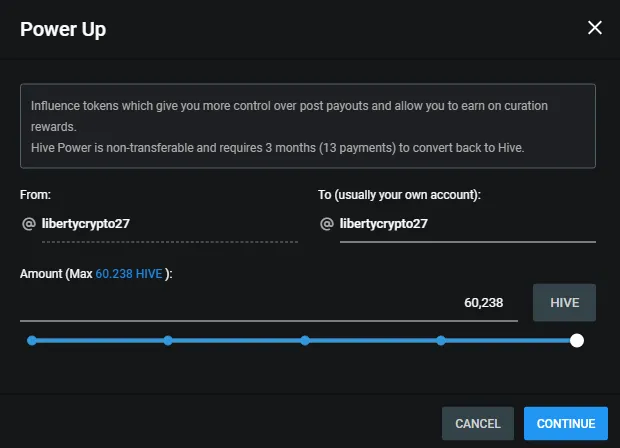Set slider to 25 percent dot
Viewport: 620px width, 448px height.
[168, 340]
